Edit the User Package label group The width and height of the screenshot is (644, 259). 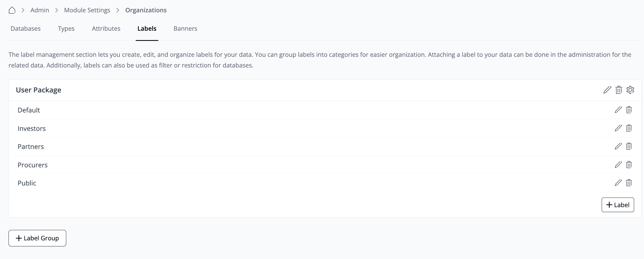[607, 90]
